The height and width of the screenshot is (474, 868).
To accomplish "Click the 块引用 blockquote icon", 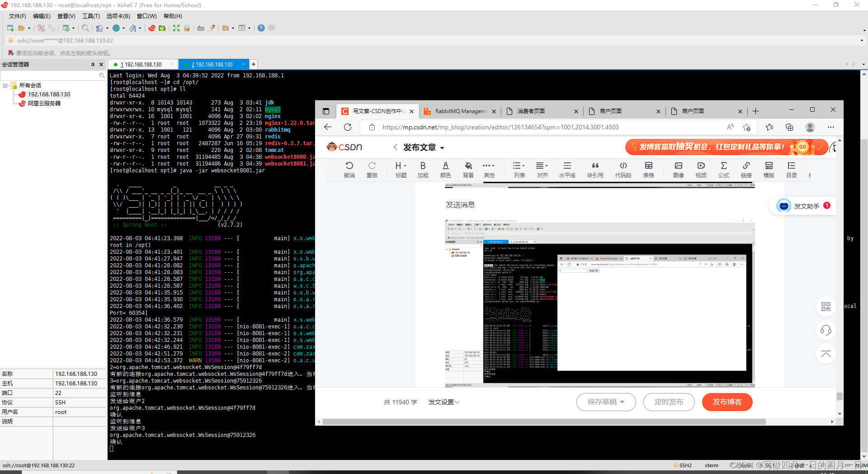I will [x=595, y=170].
